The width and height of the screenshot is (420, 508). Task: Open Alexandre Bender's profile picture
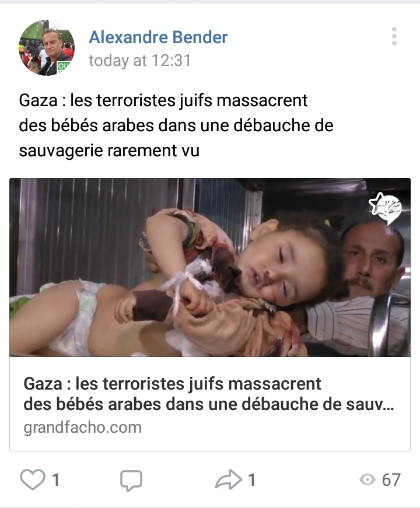click(47, 48)
